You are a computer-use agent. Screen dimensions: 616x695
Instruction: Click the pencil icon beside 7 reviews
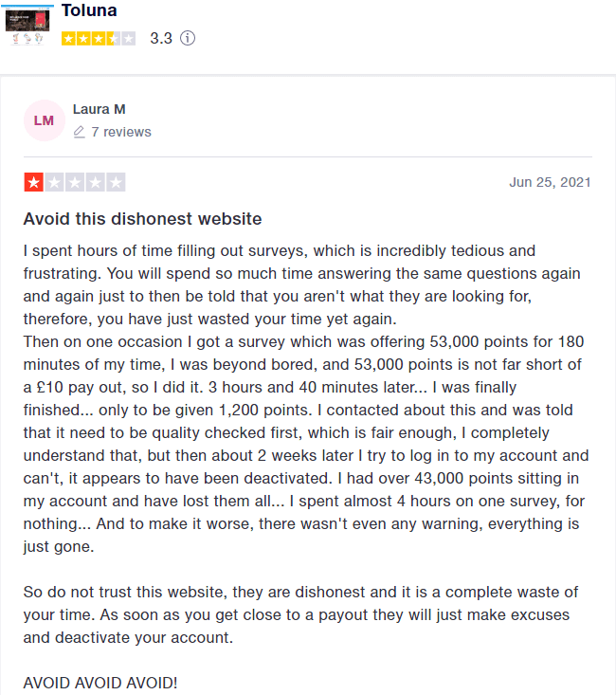(79, 132)
